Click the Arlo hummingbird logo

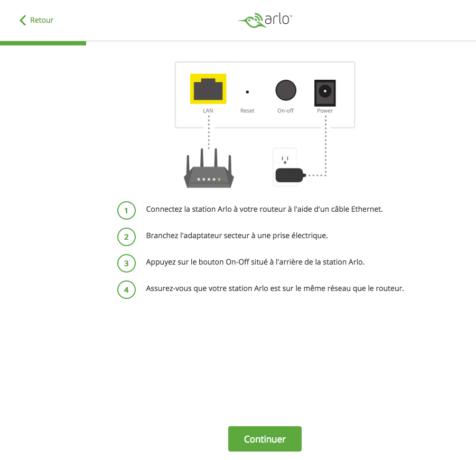265,20
